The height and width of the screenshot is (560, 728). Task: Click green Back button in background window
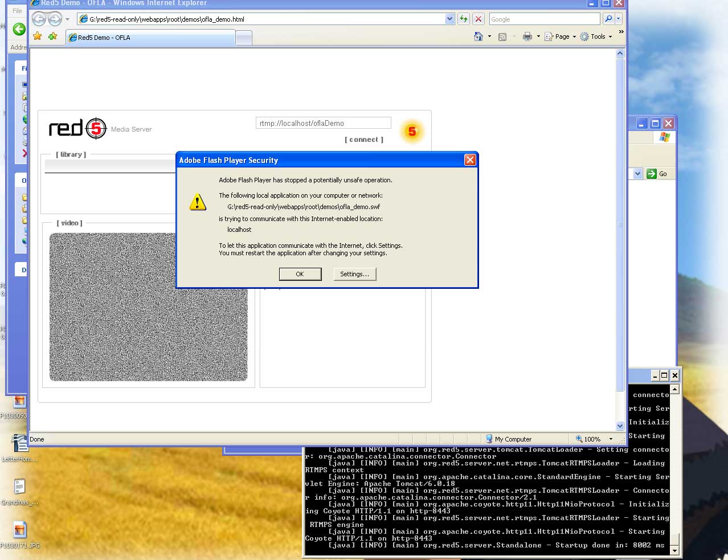(x=19, y=29)
